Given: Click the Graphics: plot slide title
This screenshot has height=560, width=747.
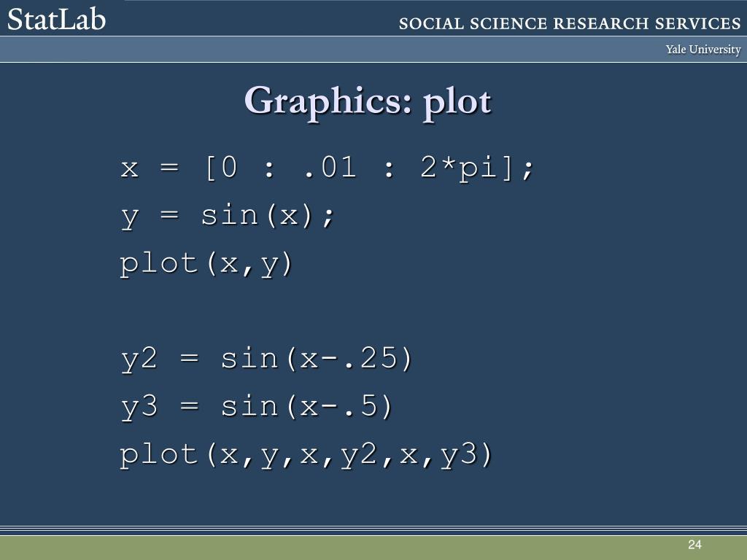Looking at the screenshot, I should tap(368, 102).
